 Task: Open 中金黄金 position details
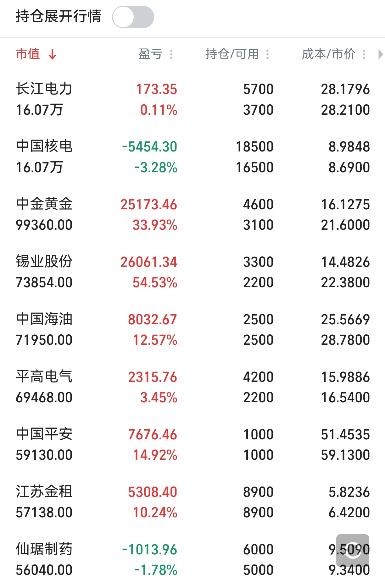coord(44,204)
